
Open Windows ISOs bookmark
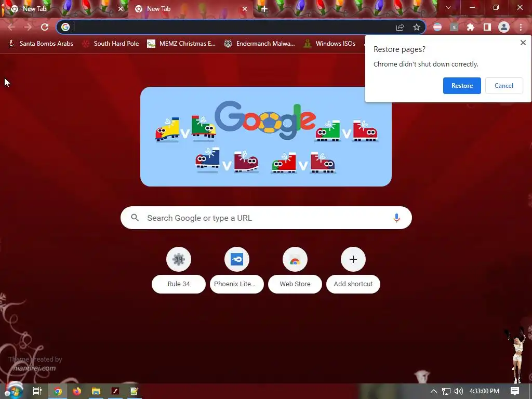click(x=329, y=44)
